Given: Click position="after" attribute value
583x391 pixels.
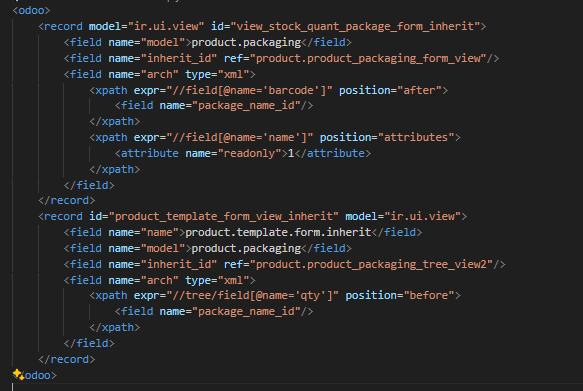Looking at the screenshot, I should (x=419, y=90).
